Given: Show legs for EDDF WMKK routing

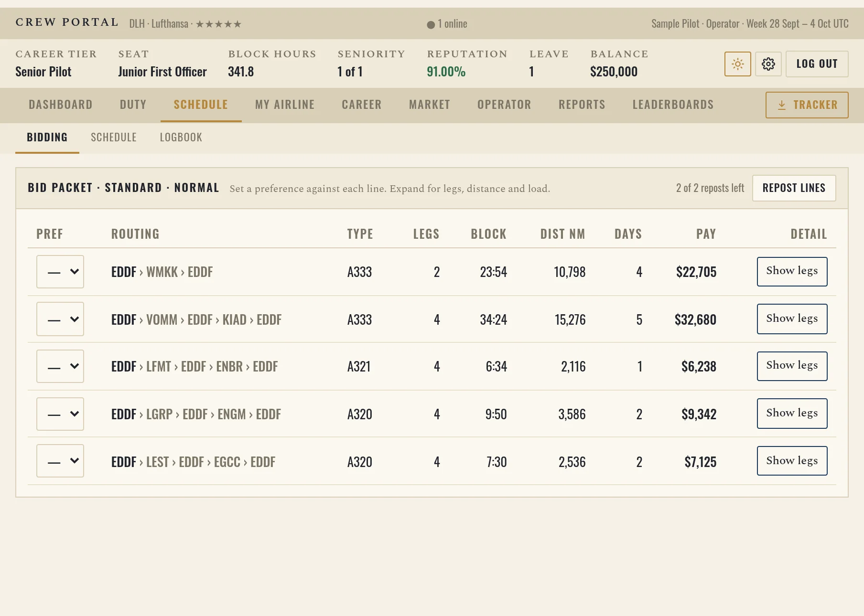Looking at the screenshot, I should tap(792, 272).
